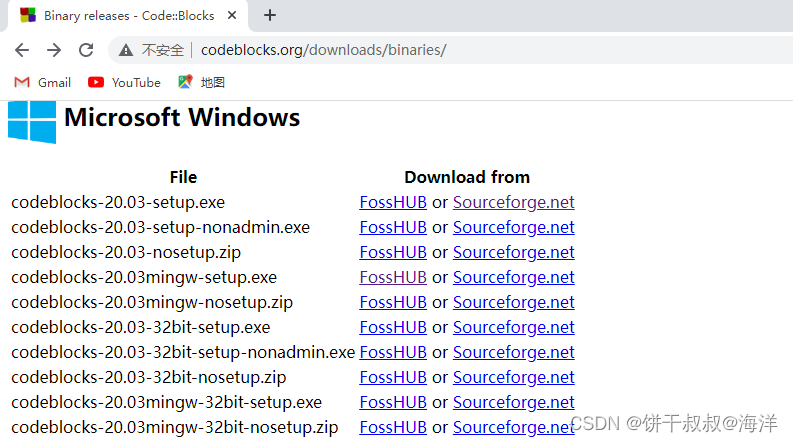Screen dimensions: 793x442
Task: Open a new browser tab
Action: [x=270, y=15]
